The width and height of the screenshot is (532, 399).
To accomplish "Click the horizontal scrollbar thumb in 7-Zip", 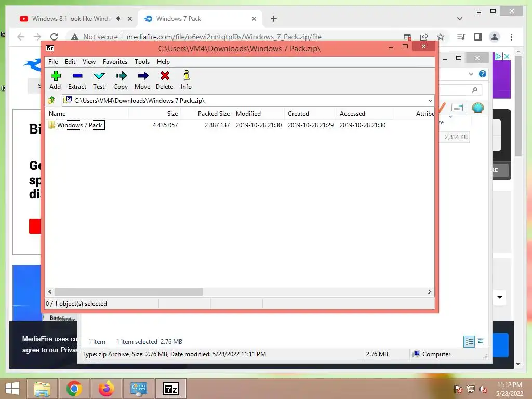I will click(129, 291).
